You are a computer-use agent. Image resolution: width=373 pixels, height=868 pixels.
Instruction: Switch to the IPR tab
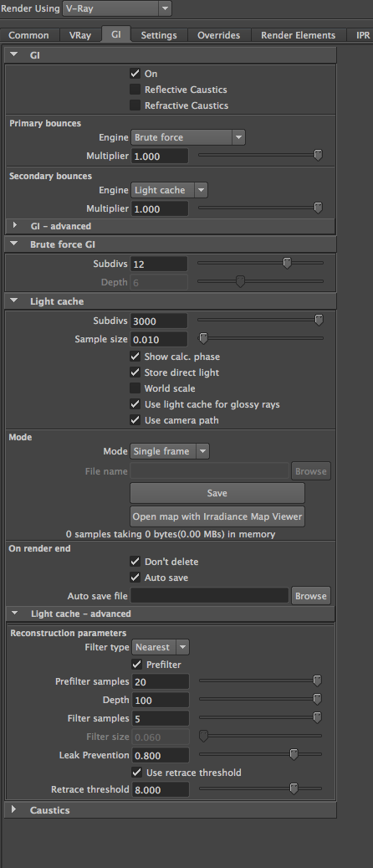click(362, 35)
